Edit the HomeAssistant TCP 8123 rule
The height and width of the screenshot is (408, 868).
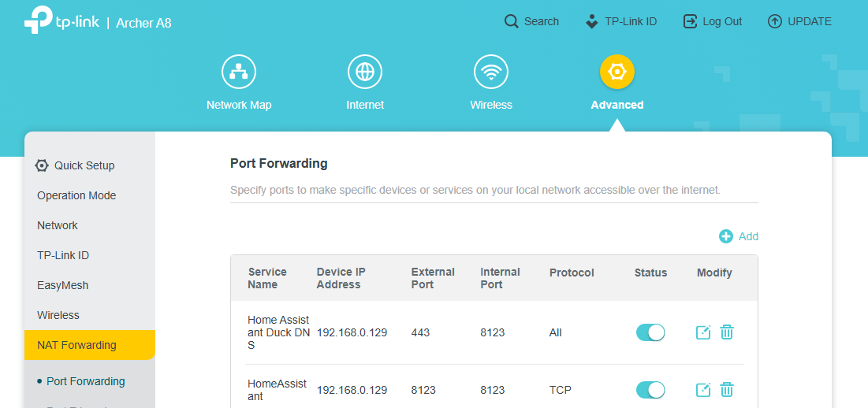(703, 390)
